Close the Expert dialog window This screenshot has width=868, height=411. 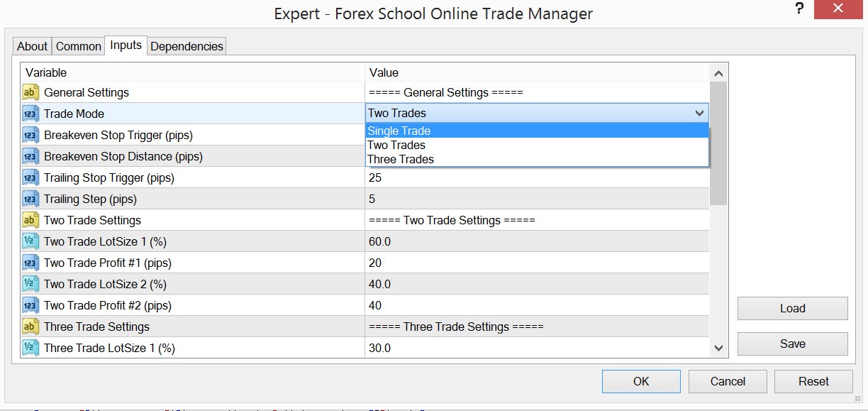[x=838, y=9]
